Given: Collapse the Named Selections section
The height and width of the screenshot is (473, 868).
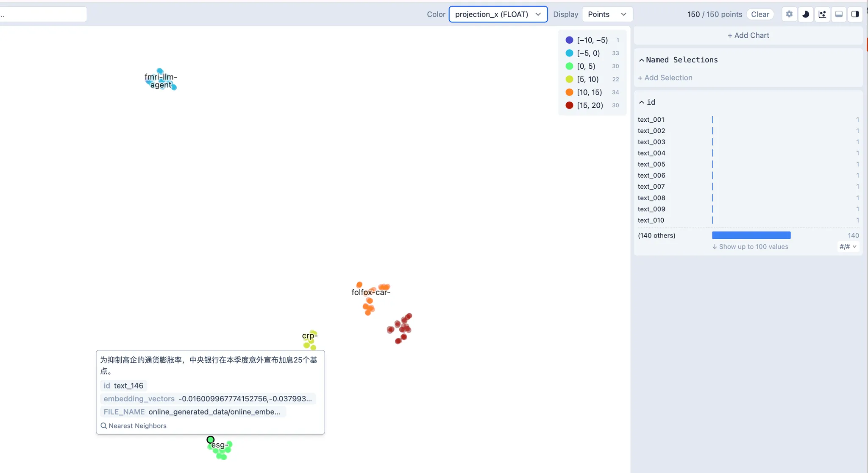Looking at the screenshot, I should pyautogui.click(x=642, y=60).
